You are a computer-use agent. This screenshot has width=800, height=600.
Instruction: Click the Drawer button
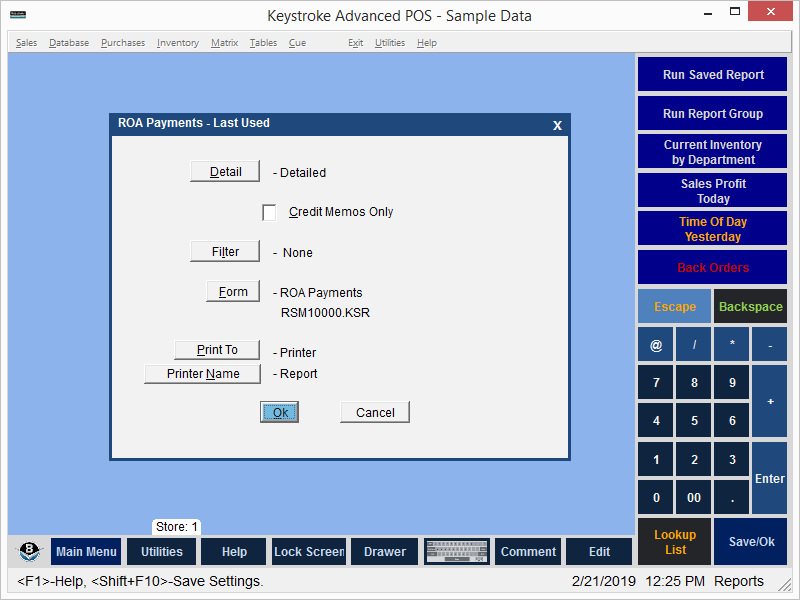(385, 552)
